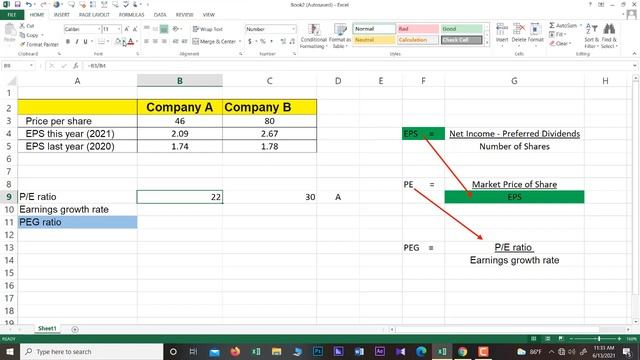Undo the last action
This screenshot has height=360, width=640.
click(28, 4)
